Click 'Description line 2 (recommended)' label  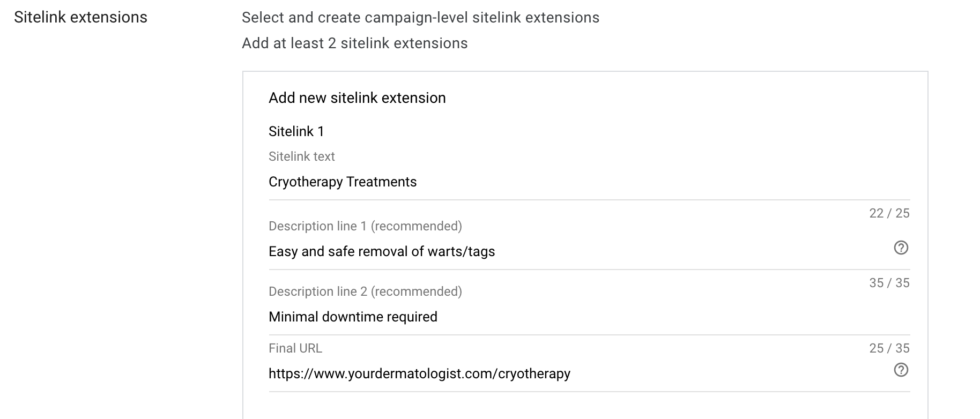click(365, 291)
